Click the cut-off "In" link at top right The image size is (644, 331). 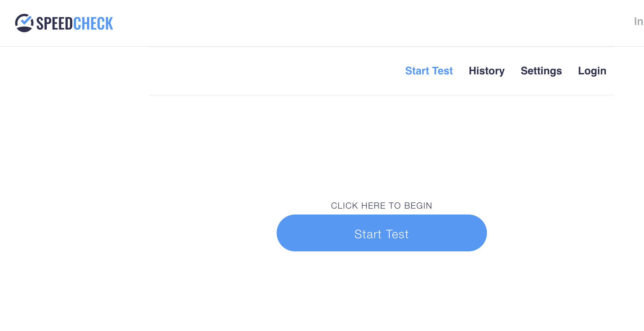tap(638, 21)
